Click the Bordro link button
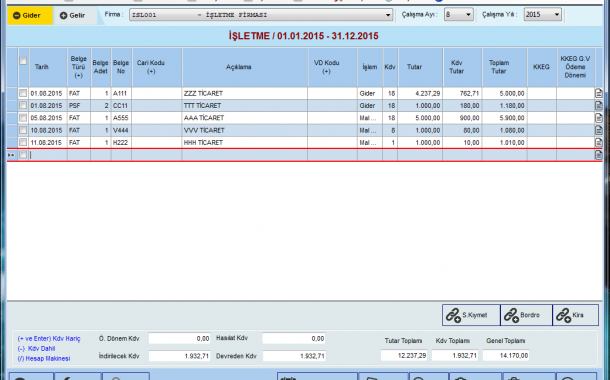The height and width of the screenshot is (380, 610). click(526, 315)
